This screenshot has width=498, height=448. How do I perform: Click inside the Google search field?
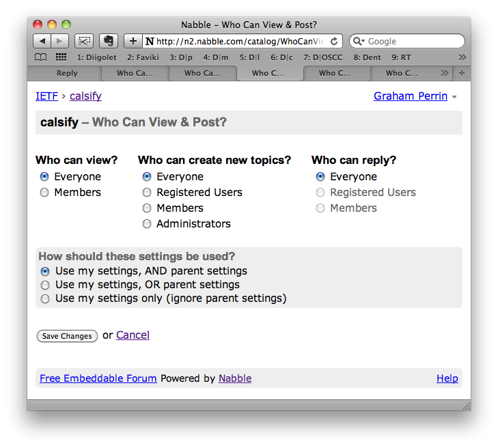pos(410,41)
